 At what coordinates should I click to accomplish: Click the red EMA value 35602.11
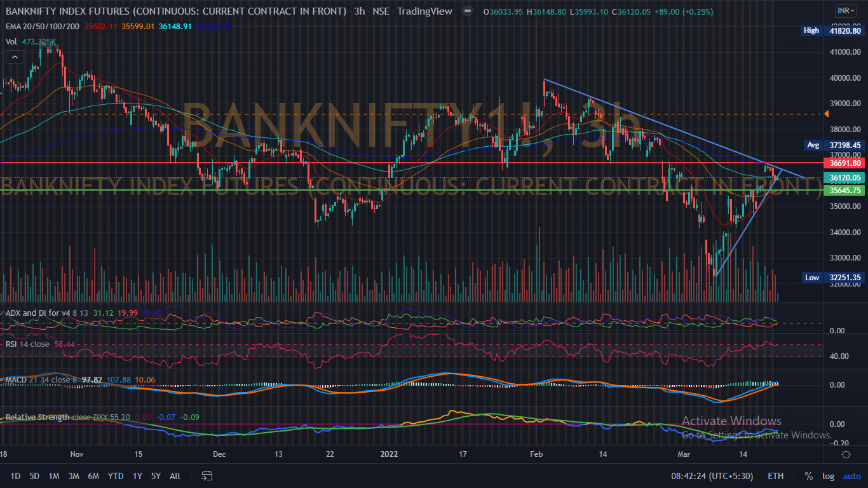pos(102,26)
